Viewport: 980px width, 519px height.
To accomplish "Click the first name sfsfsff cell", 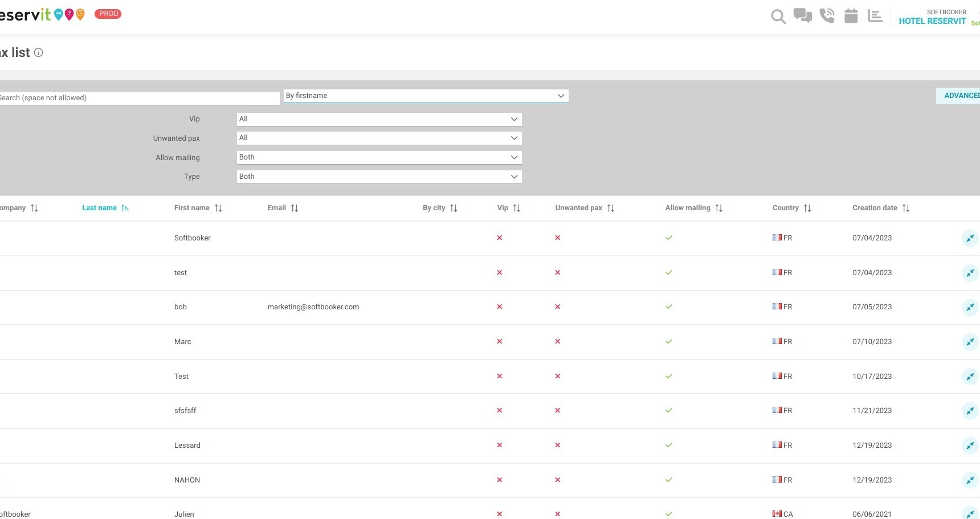I will click(x=185, y=411).
